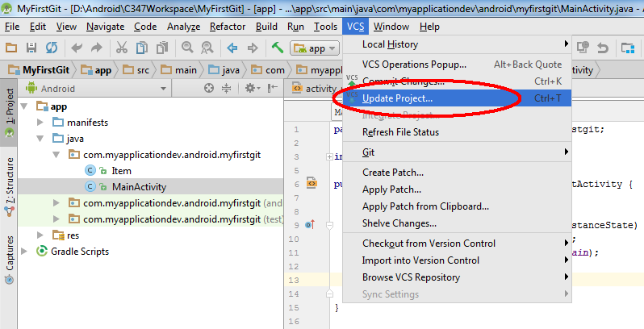Click the Cut scissors icon
The image size is (644, 329).
(x=121, y=48)
